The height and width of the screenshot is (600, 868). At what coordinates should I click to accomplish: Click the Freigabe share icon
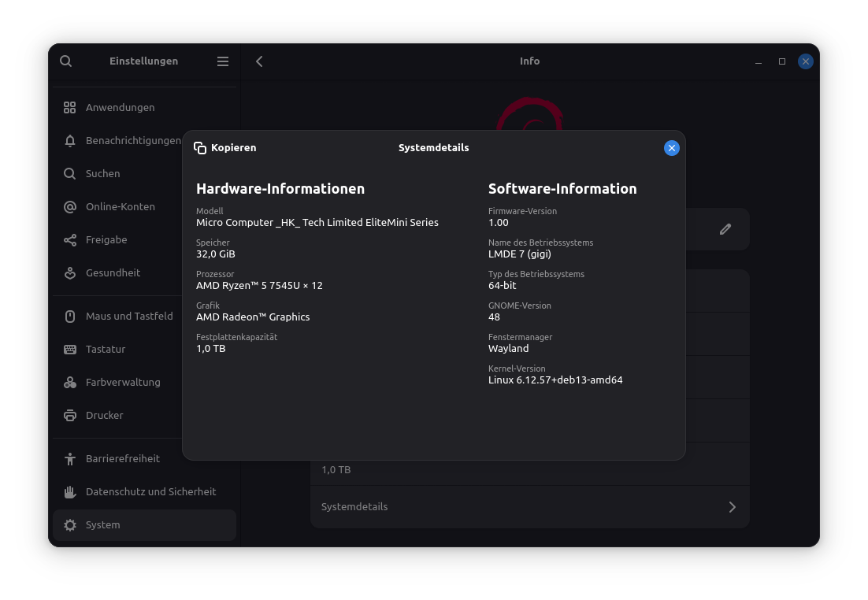(70, 240)
